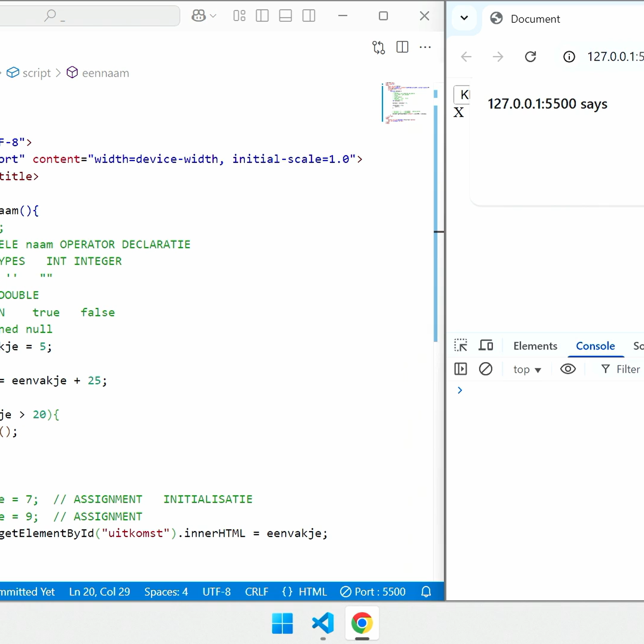
Task: Open the Copilot dropdown arrow
Action: [x=213, y=16]
